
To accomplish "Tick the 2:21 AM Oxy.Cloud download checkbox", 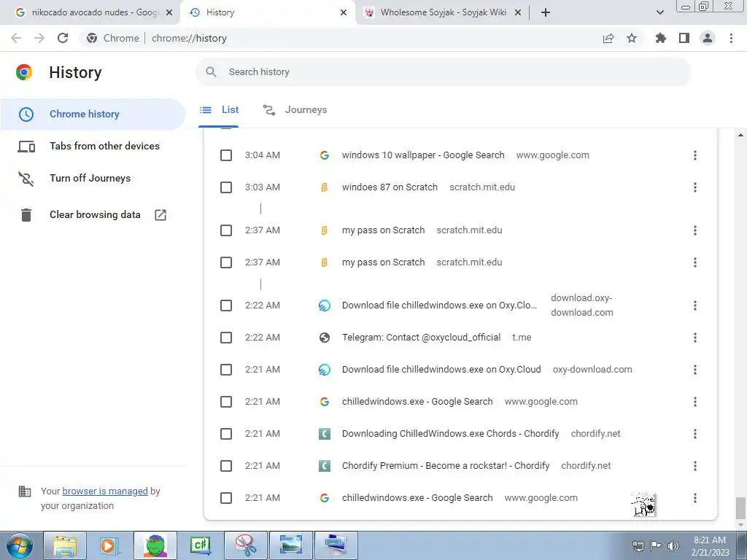I will coord(226,370).
